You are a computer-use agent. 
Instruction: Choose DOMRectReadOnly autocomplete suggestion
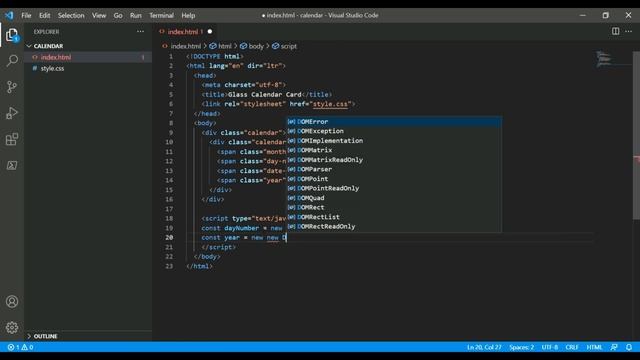click(394, 227)
